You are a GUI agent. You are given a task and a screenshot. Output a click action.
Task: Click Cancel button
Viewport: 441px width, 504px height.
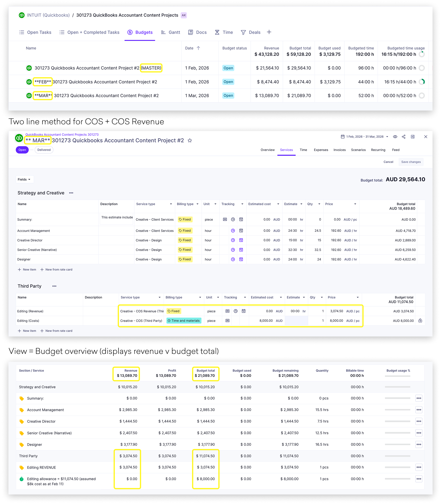pyautogui.click(x=388, y=162)
